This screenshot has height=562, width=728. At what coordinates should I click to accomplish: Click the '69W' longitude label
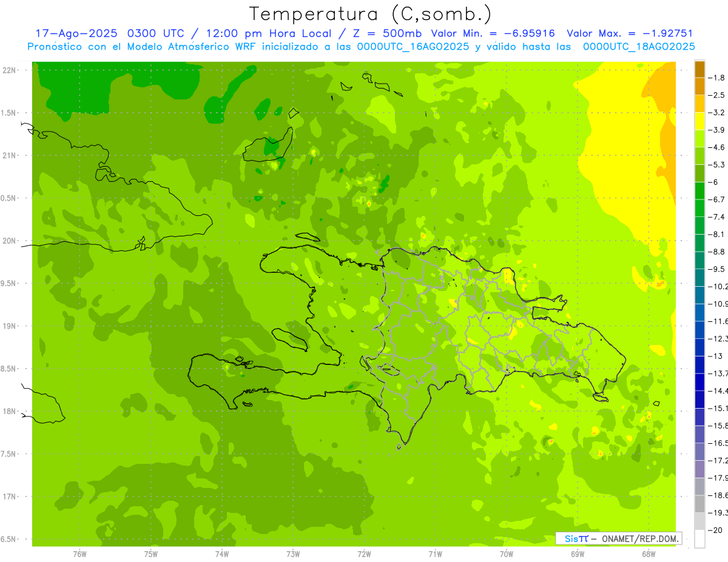click(x=577, y=554)
